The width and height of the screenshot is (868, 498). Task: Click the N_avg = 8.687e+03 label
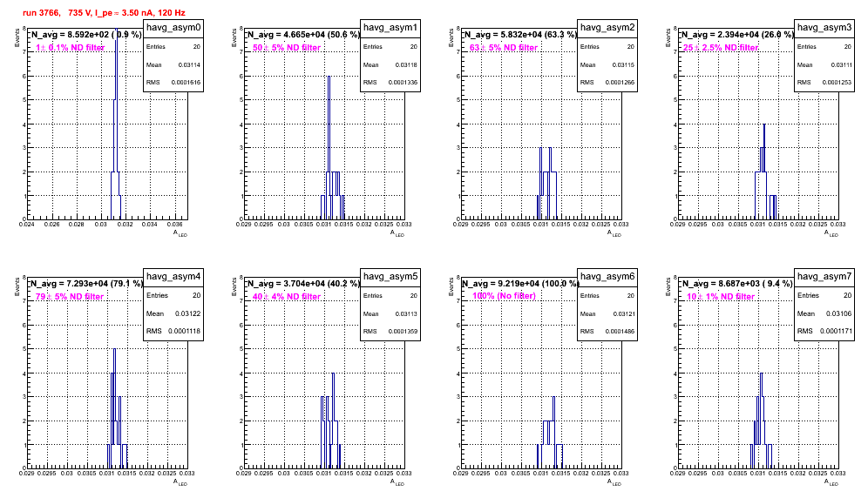pyautogui.click(x=736, y=284)
